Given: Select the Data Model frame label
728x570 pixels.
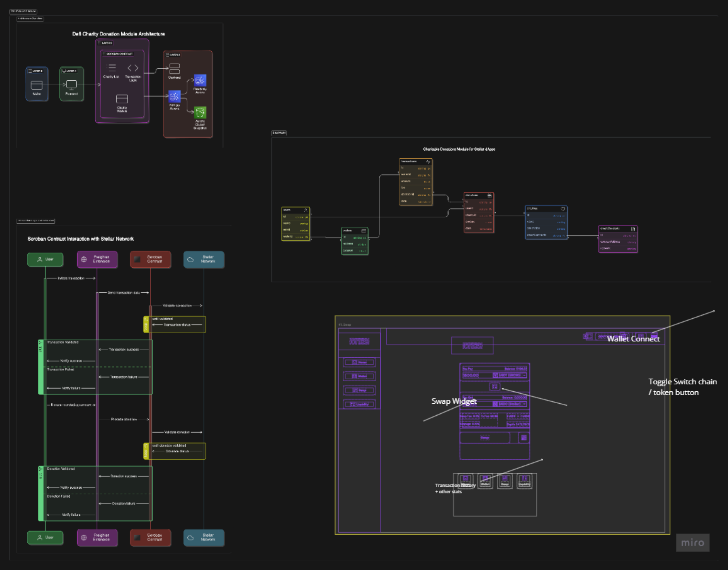Looking at the screenshot, I should 279,133.
